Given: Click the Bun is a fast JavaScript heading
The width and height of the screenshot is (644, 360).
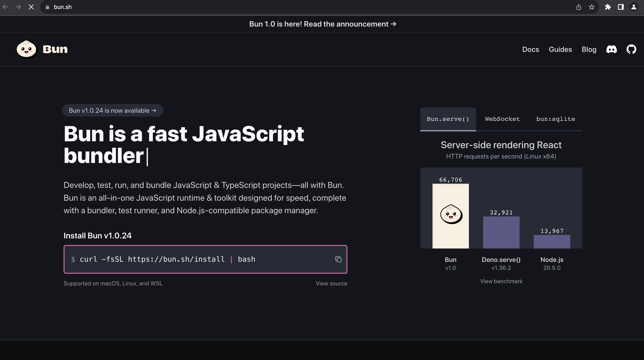Looking at the screenshot, I should [184, 145].
